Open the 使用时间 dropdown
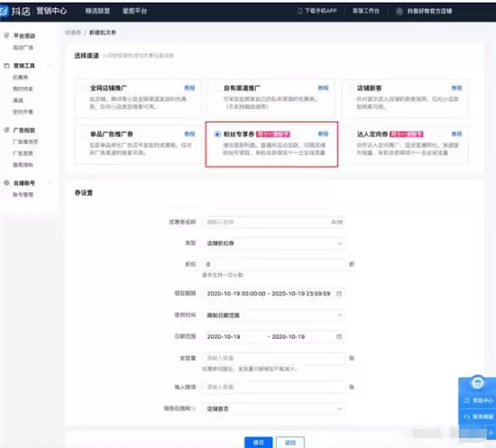 (x=274, y=315)
